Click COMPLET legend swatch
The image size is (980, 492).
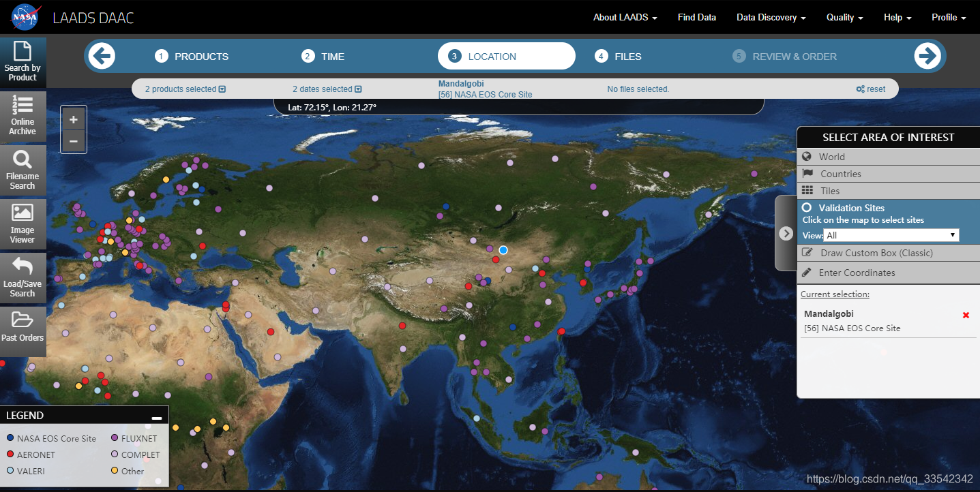115,455
